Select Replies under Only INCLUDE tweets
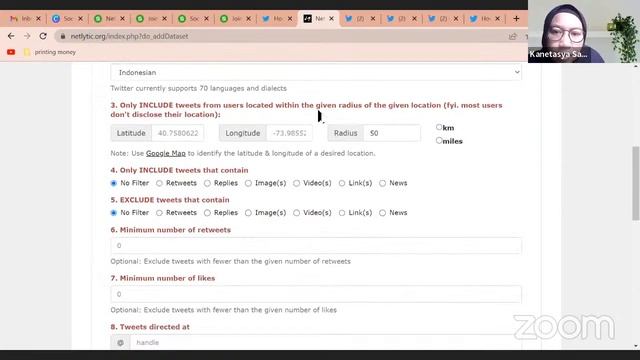 207,183
